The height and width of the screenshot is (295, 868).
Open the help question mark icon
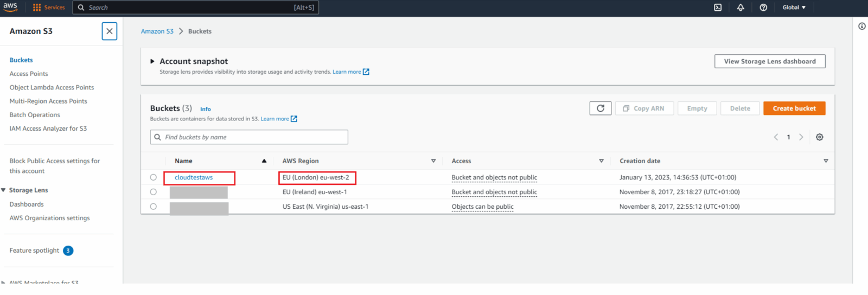coord(763,8)
